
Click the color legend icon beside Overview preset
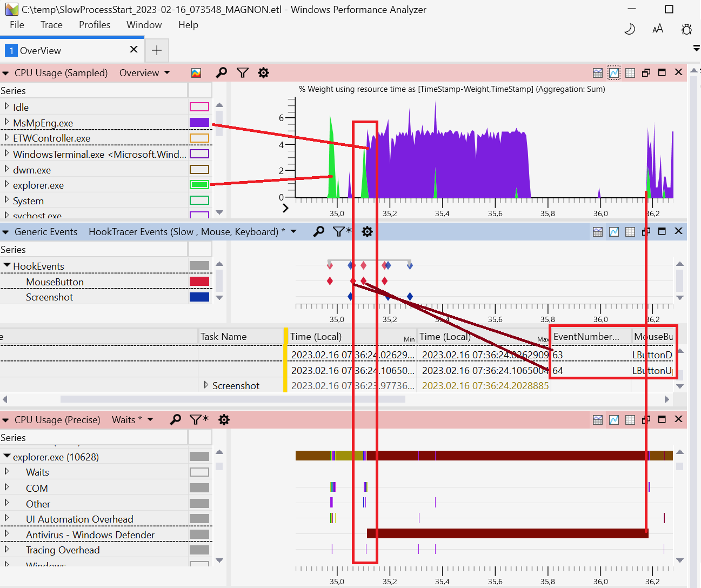pyautogui.click(x=196, y=73)
